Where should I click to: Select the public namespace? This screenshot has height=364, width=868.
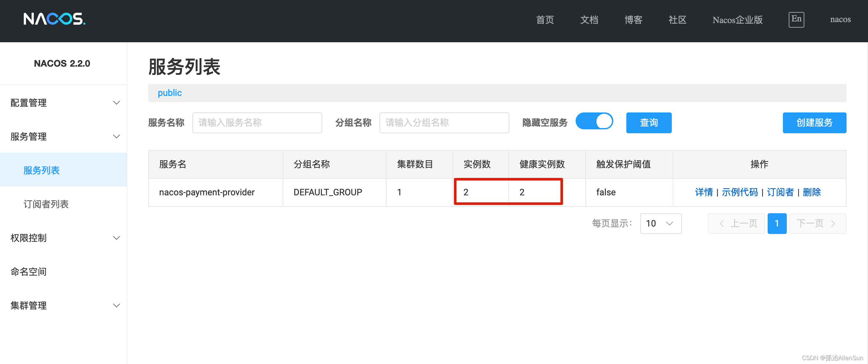click(x=170, y=93)
